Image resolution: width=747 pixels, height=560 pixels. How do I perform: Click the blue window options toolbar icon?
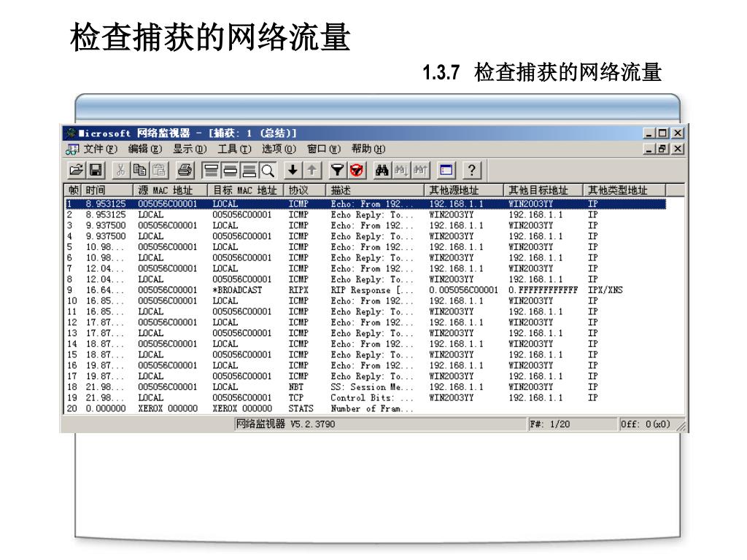pos(446,170)
